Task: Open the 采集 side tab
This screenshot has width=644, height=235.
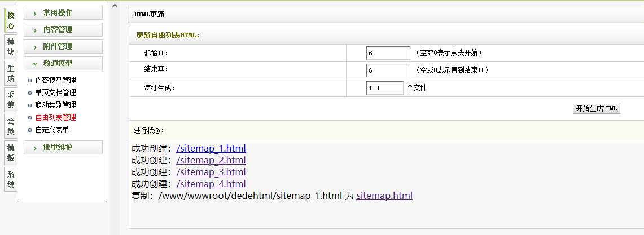Action: 11,100
